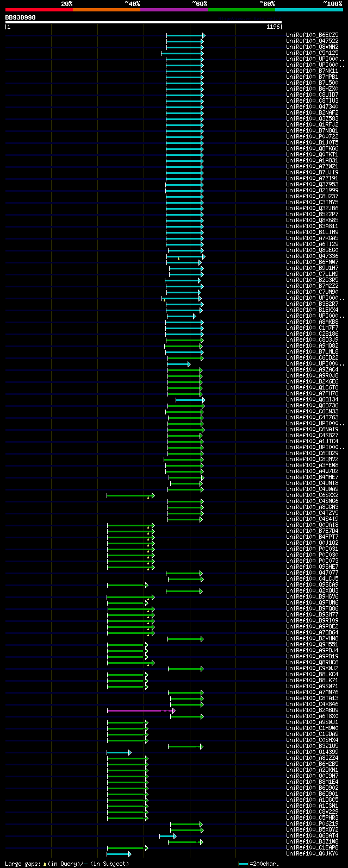Select the UniRef100_B9HGV6 label
Image resolution: width=348 pixels, height=868 pixels.
point(312,597)
